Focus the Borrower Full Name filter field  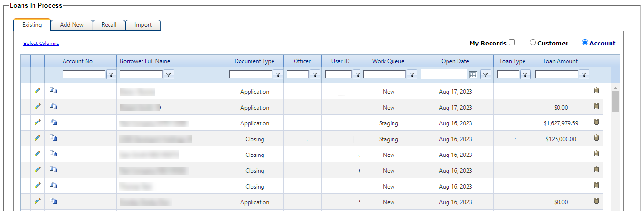click(x=142, y=74)
